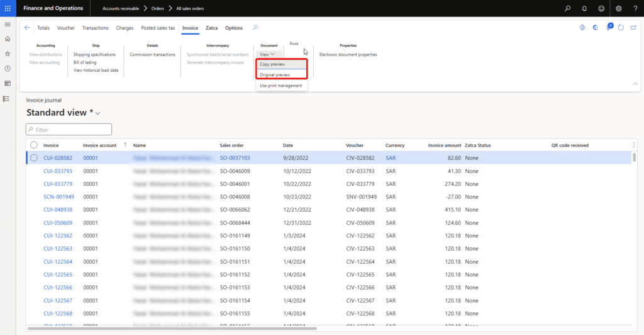
Task: Collapse the action pane ribbon chevron
Action: [x=635, y=84]
